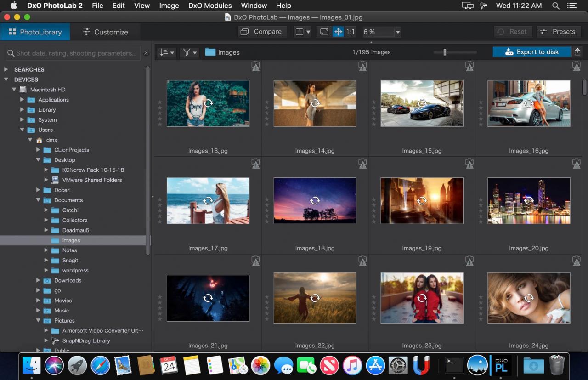Click the Hand pan tool icon
588x380 pixels.
(338, 32)
